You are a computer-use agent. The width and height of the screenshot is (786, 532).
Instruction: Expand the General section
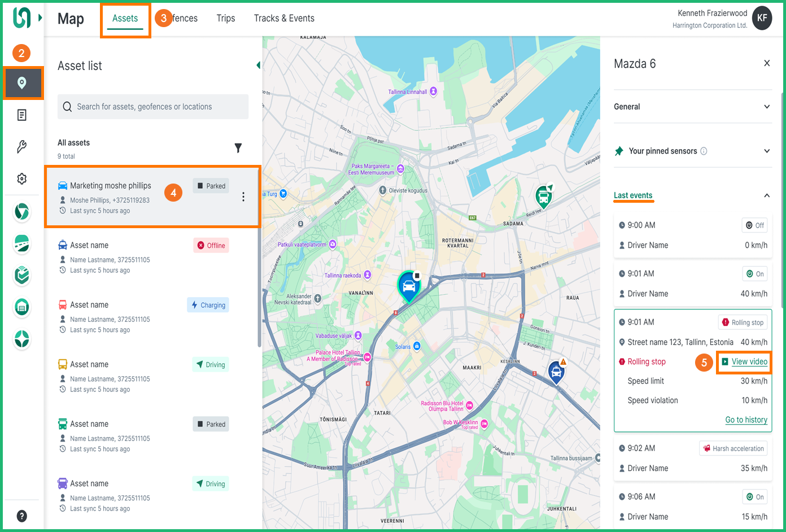click(766, 107)
